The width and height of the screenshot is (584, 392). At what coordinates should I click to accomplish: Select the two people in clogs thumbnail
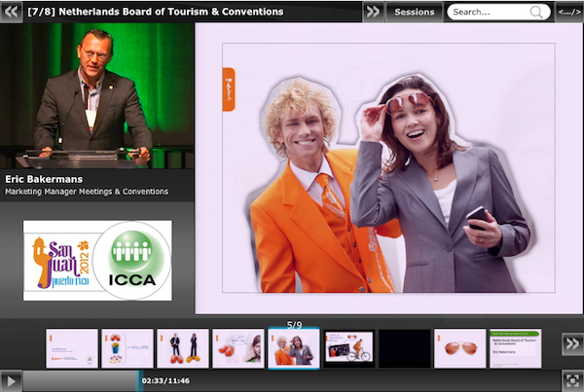coord(183,348)
